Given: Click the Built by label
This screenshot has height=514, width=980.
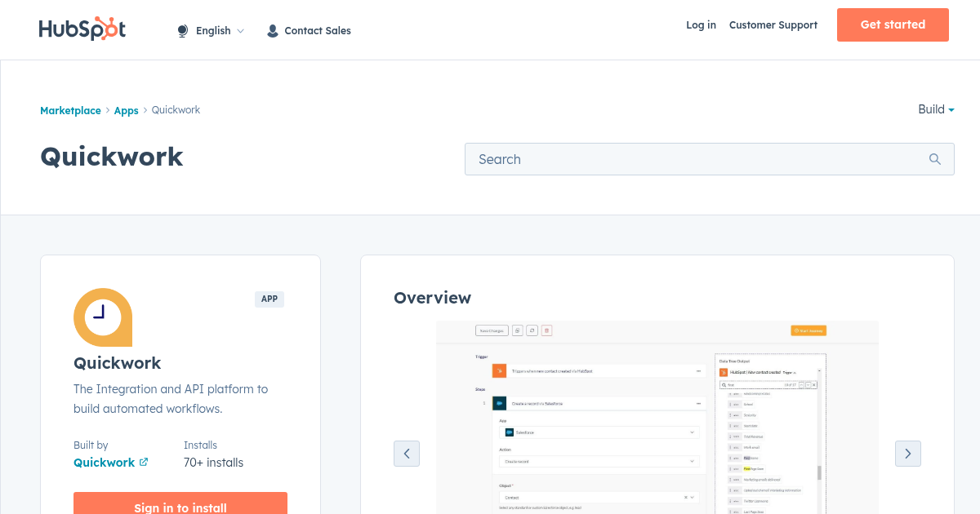Looking at the screenshot, I should (x=91, y=445).
